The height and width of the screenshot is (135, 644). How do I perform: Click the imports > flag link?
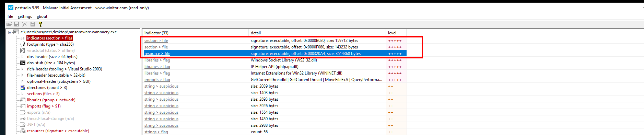pyautogui.click(x=157, y=80)
